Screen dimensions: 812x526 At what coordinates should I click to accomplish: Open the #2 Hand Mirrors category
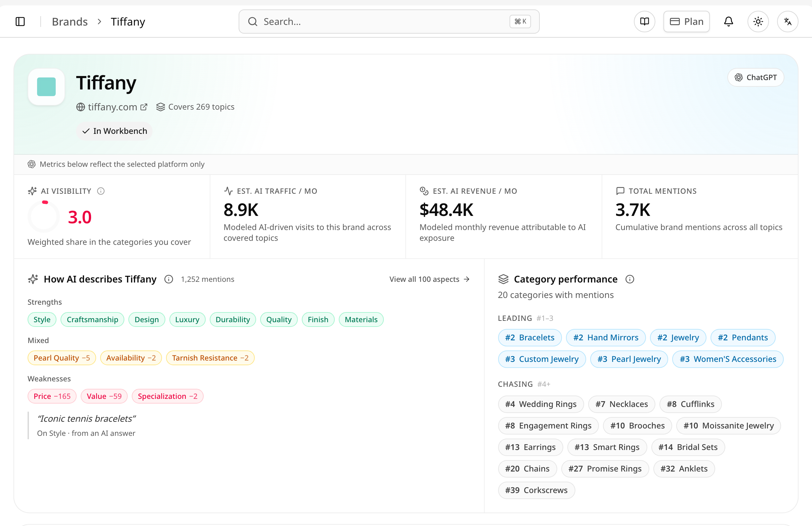point(606,338)
